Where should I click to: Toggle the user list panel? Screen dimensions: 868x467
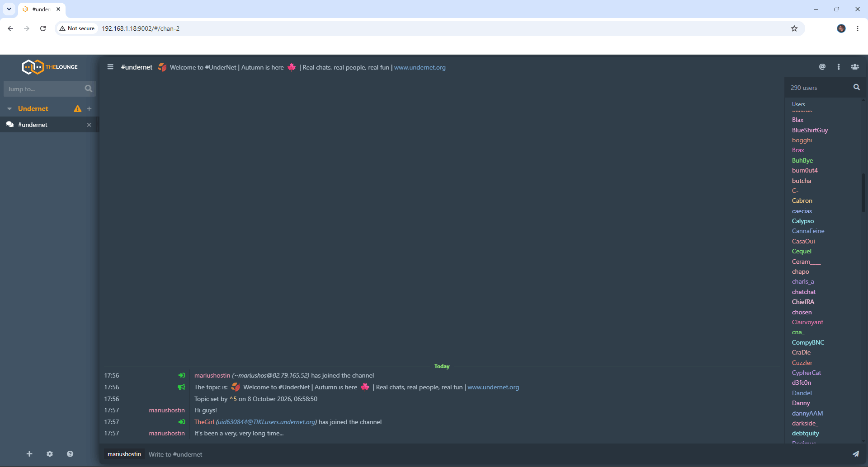click(855, 67)
